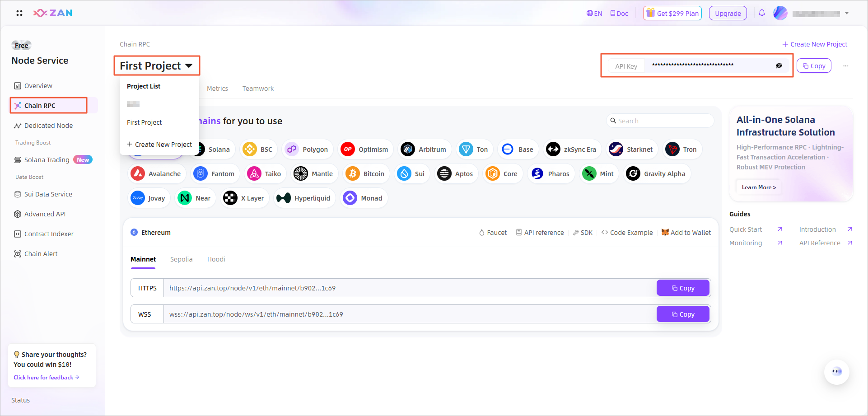Copy the HTTPS mainnet endpoint

point(683,288)
